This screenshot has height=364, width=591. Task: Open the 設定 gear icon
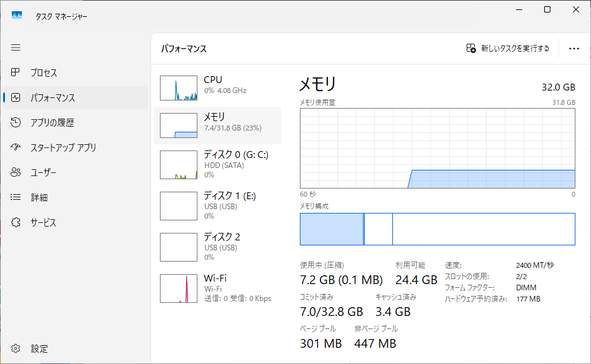click(16, 348)
